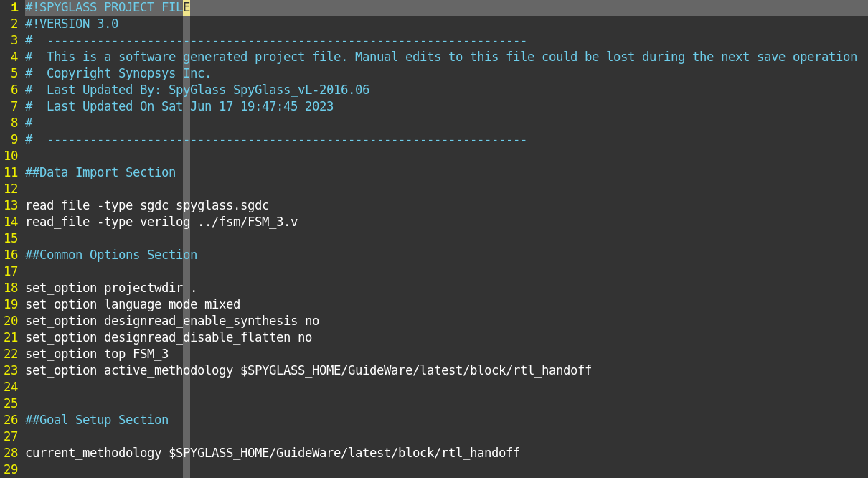This screenshot has width=868, height=478.
Task: Place cursor on the spyglass.sgdc filename
Action: tap(222, 205)
